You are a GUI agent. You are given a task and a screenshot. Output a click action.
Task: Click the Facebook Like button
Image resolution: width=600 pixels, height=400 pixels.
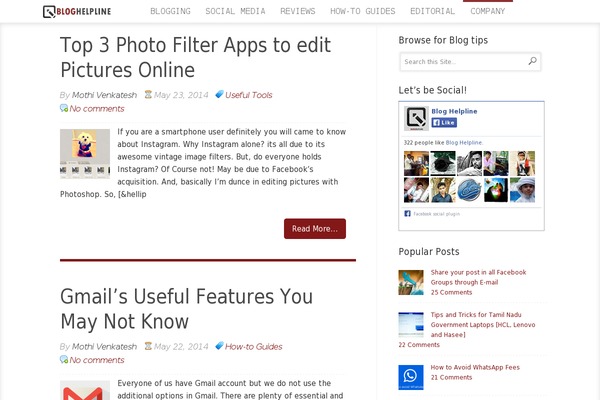click(x=444, y=122)
